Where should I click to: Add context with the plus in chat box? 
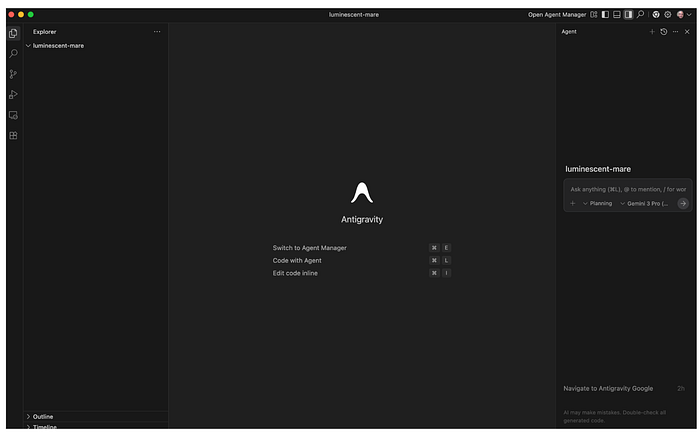click(x=573, y=204)
